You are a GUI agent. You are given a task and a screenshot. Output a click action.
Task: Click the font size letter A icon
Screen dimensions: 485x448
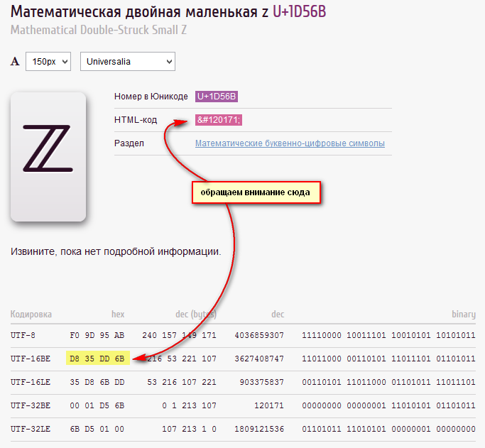[15, 62]
